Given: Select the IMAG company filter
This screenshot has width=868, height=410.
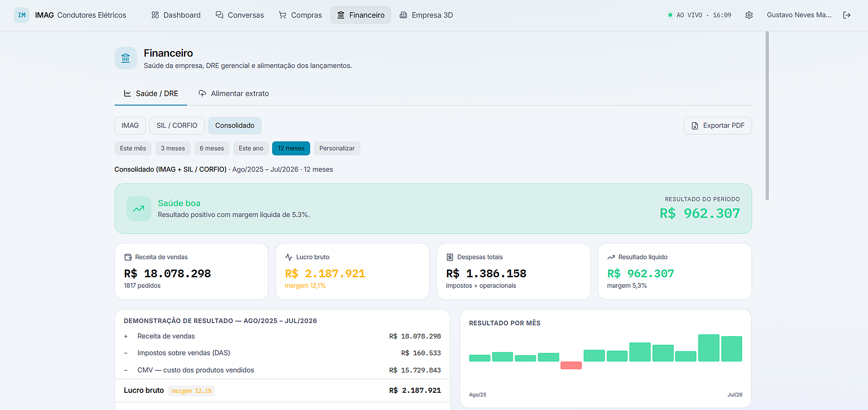Looking at the screenshot, I should point(130,125).
